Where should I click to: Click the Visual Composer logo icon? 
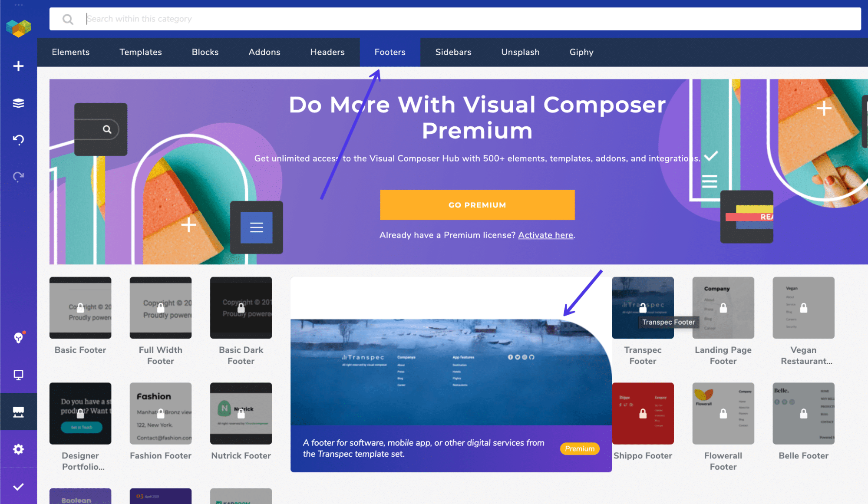[x=18, y=28]
